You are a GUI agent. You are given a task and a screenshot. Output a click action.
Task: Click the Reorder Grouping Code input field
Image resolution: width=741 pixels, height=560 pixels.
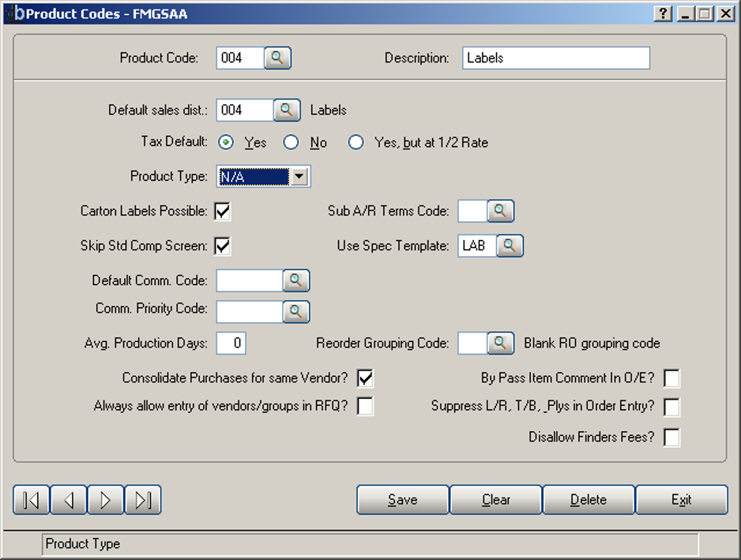(x=472, y=343)
